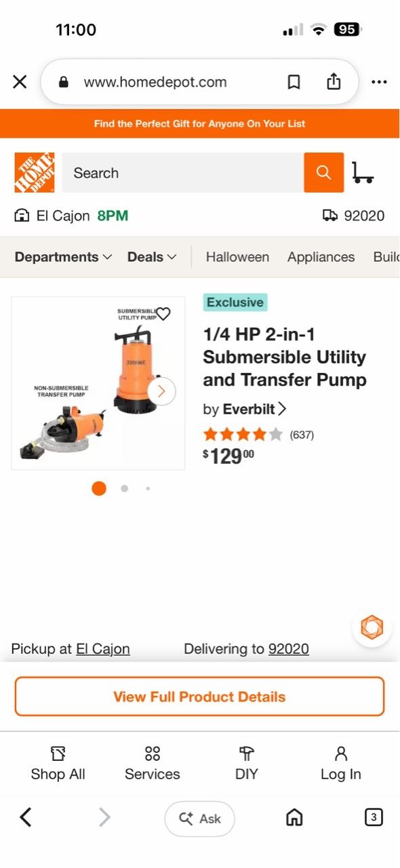The width and height of the screenshot is (400, 868).
Task: Open the Appliances menu item
Action: [321, 257]
